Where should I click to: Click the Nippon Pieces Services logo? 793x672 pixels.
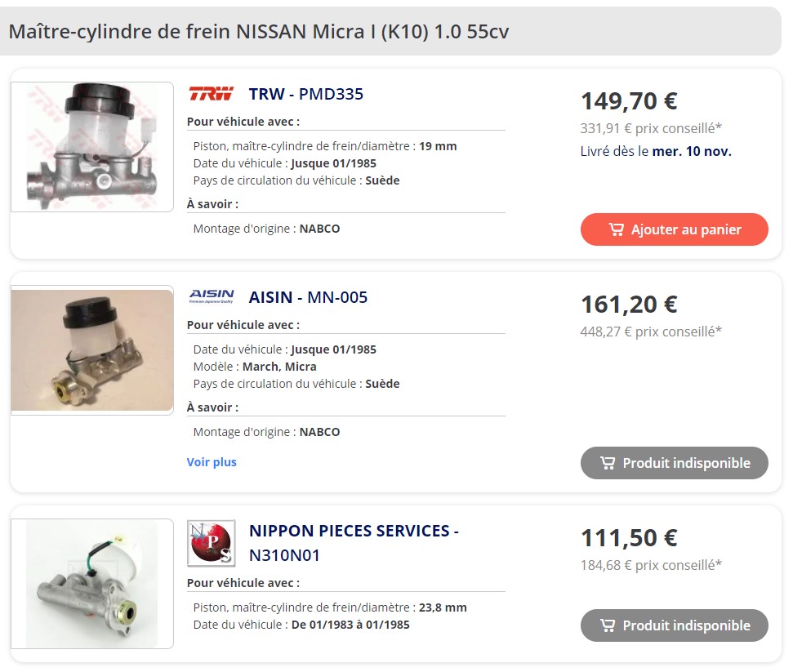point(212,543)
